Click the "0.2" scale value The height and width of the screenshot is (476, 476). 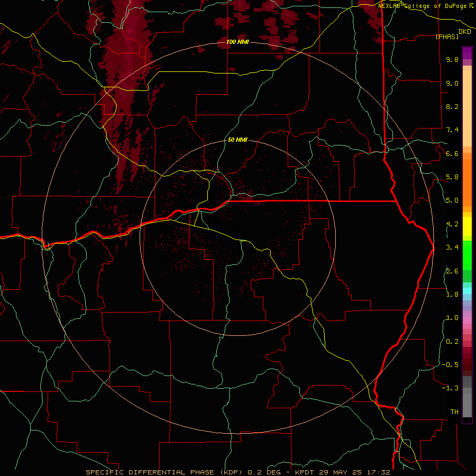pyautogui.click(x=452, y=342)
